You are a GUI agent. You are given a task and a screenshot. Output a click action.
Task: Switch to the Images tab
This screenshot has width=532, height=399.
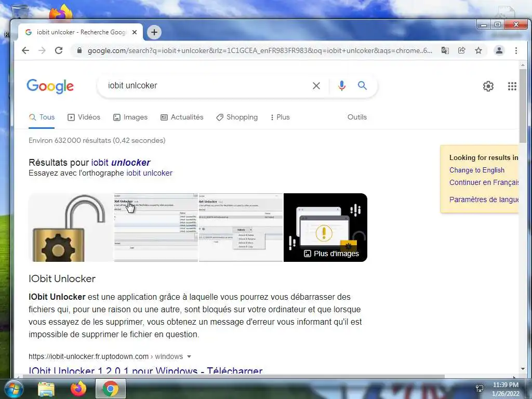click(x=130, y=117)
